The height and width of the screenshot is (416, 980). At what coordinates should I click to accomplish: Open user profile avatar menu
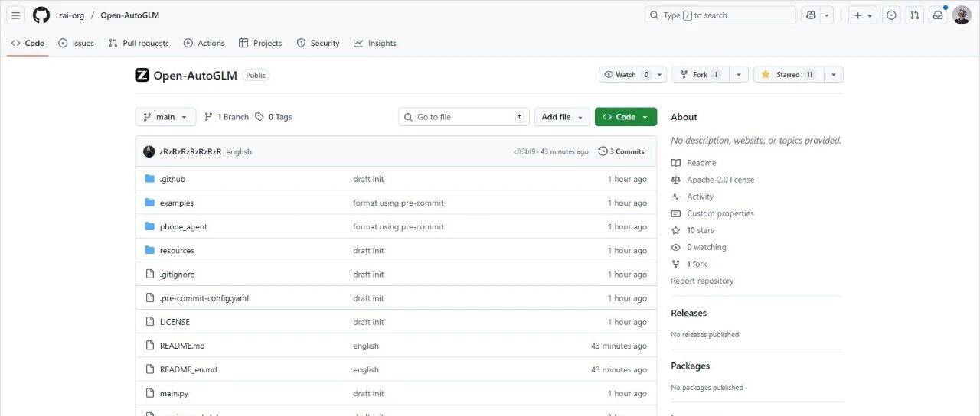(x=962, y=15)
